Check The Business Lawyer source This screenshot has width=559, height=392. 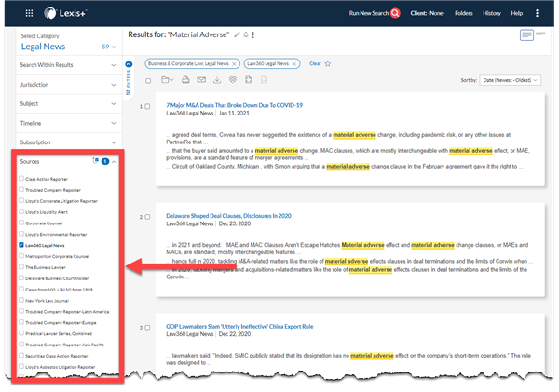click(21, 266)
